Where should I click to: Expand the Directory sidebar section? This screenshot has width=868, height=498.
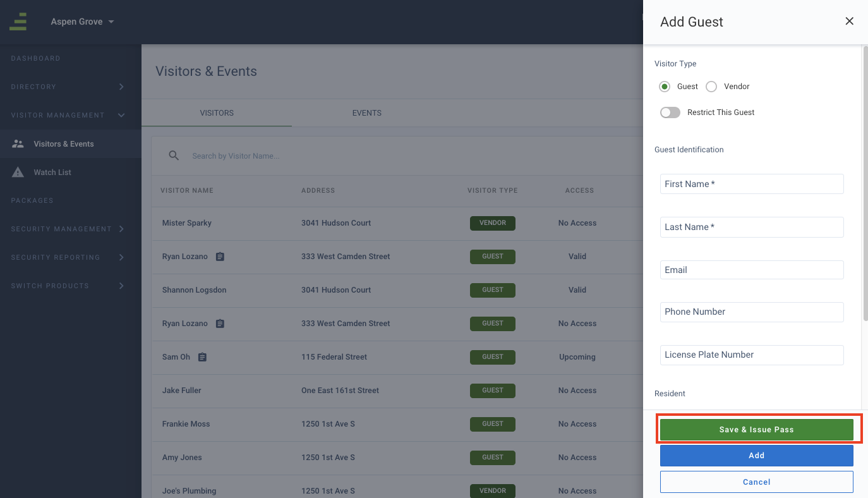(x=121, y=87)
